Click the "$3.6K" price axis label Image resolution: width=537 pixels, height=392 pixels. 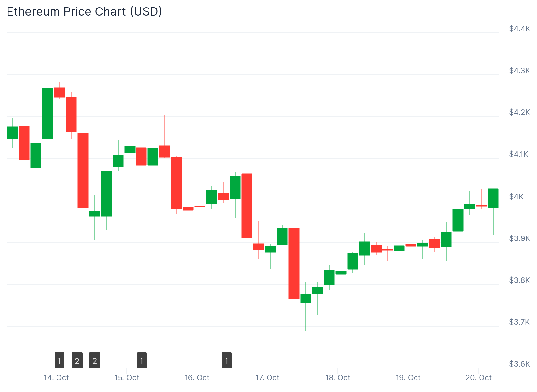[x=519, y=364]
